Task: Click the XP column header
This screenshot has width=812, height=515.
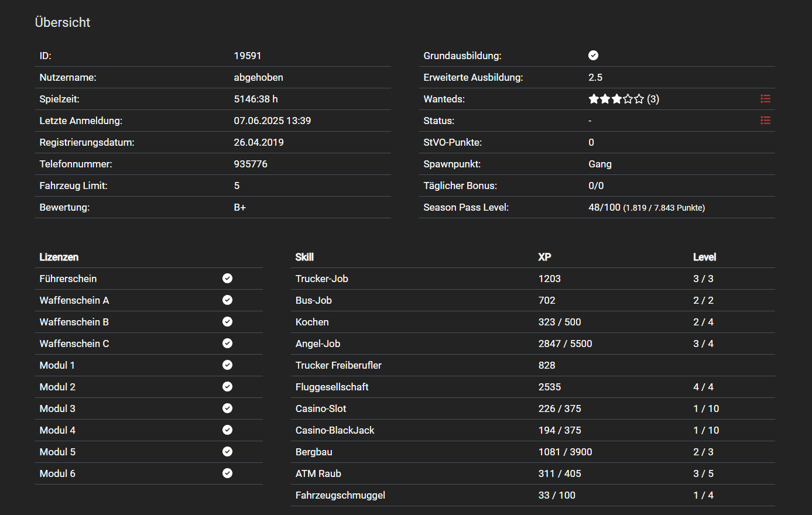Action: 544,257
